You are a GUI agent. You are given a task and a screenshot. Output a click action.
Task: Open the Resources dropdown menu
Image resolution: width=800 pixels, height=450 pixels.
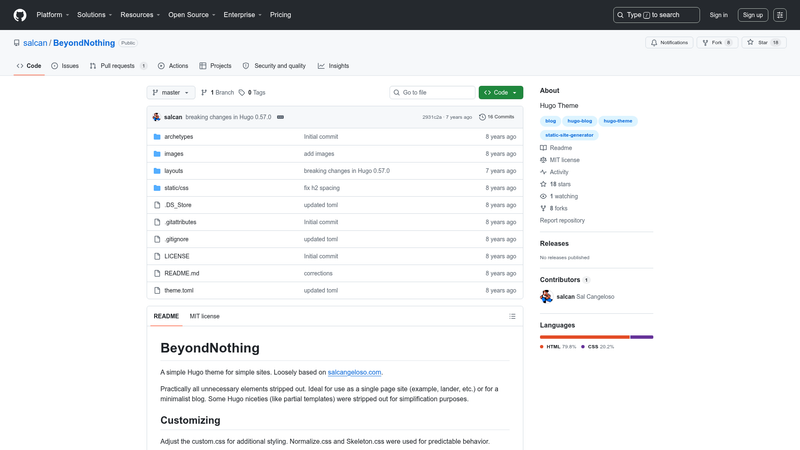pyautogui.click(x=140, y=15)
